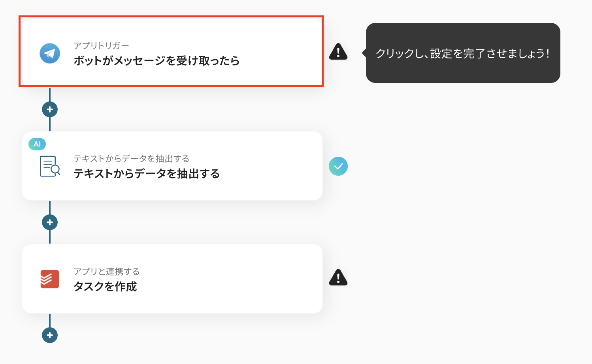Click the plus button below the trigger
This screenshot has height=364, width=592.
pyautogui.click(x=50, y=109)
